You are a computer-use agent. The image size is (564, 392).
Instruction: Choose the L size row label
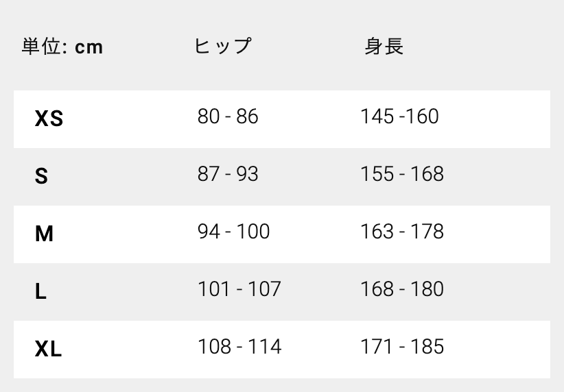(x=41, y=292)
